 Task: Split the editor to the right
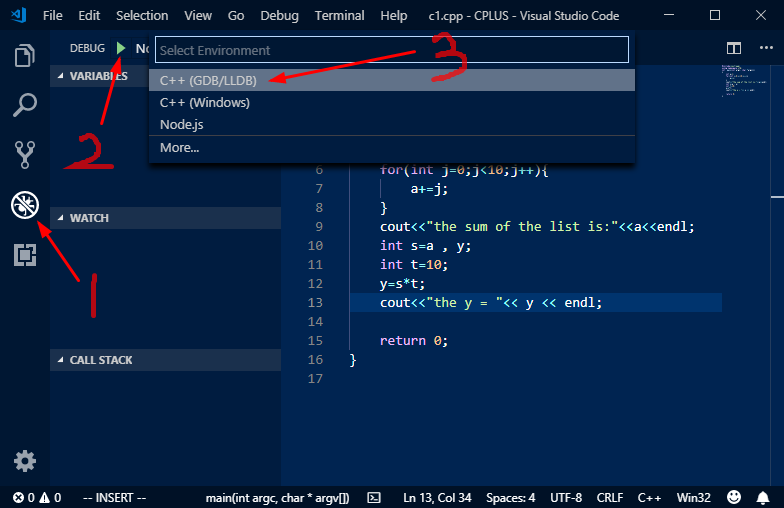click(734, 48)
